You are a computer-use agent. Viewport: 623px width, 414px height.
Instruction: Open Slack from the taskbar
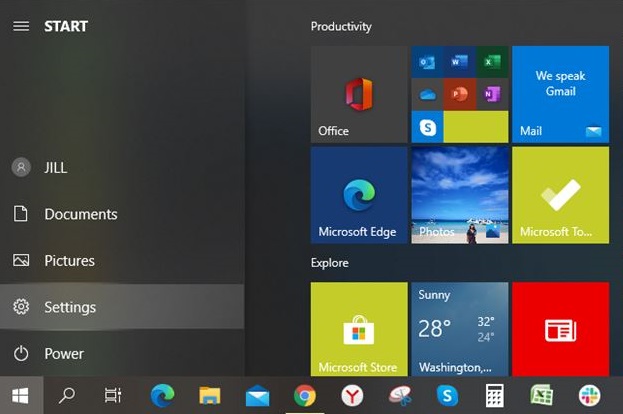589,395
